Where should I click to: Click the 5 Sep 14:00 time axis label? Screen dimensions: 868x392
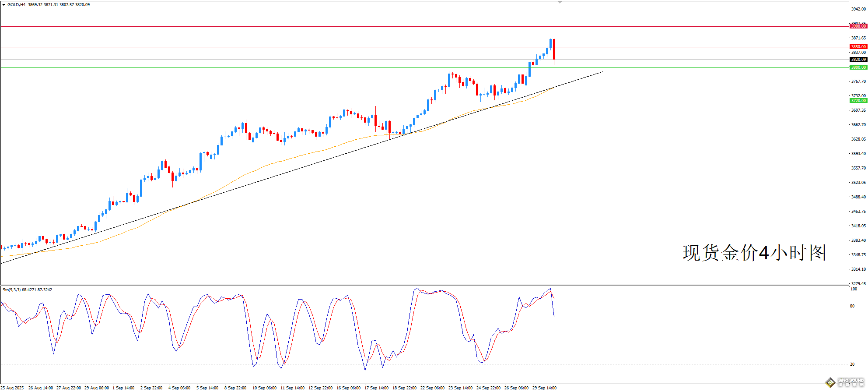coord(207,388)
